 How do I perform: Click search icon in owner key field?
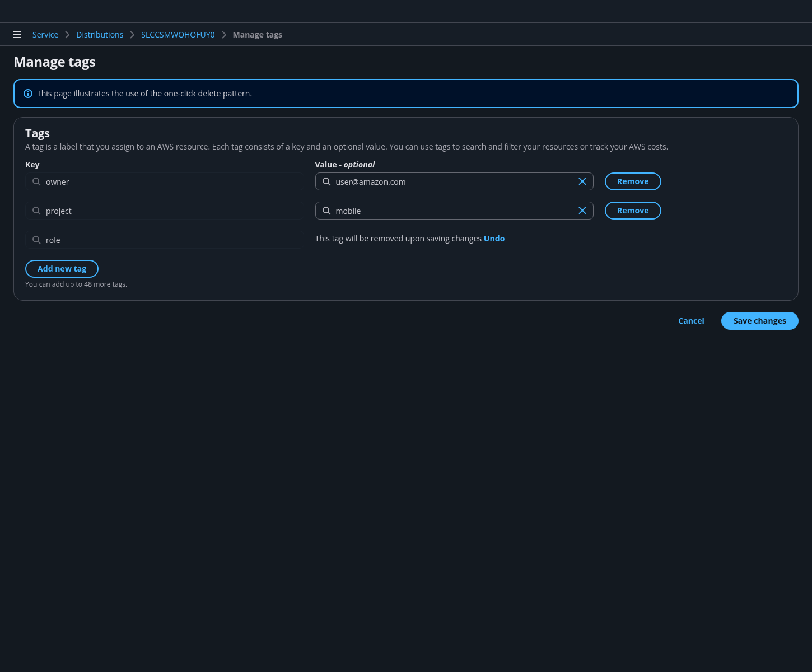[x=36, y=181]
